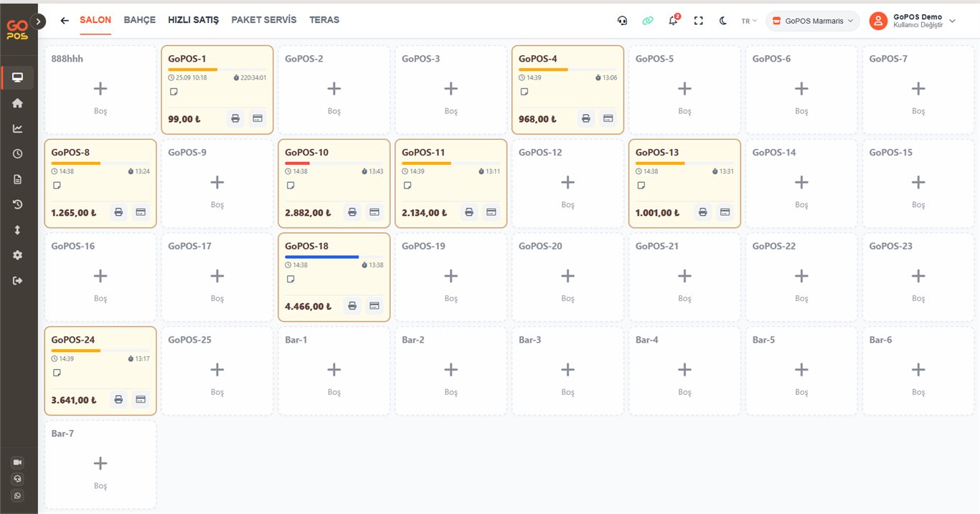Click the video camera icon in sidebar
980x514 pixels.
(x=18, y=463)
